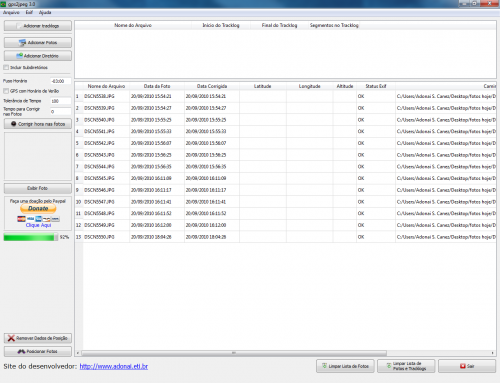The image size is (500, 383).
Task: Click the Adicionar Fotos button
Action: [x=38, y=42]
